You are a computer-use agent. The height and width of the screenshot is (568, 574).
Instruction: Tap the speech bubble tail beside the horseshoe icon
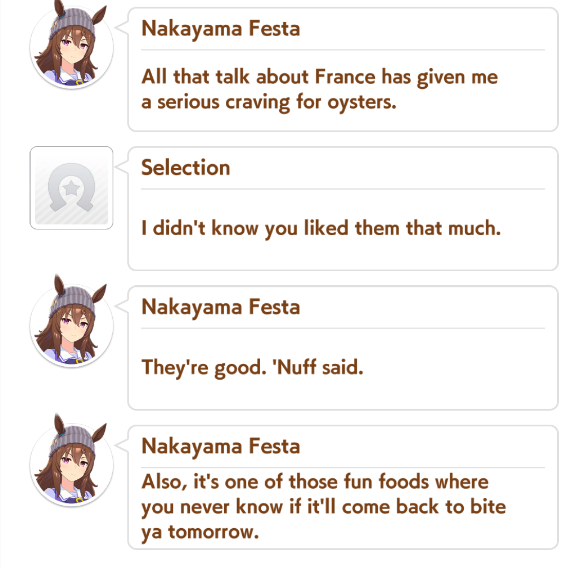click(x=122, y=167)
